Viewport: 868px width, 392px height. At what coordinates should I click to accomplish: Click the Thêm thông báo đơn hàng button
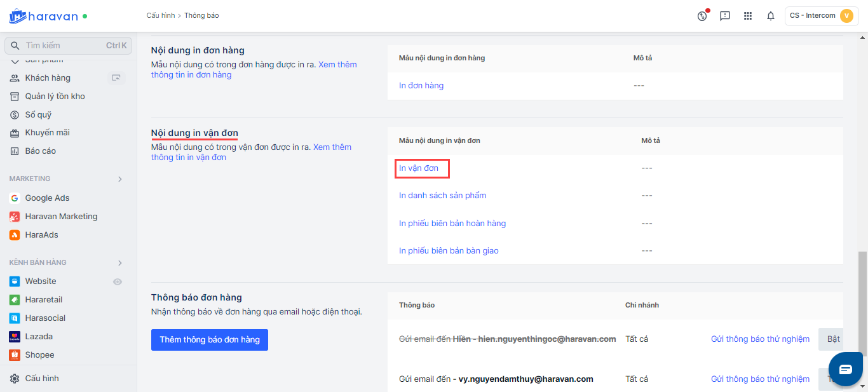[x=210, y=340]
